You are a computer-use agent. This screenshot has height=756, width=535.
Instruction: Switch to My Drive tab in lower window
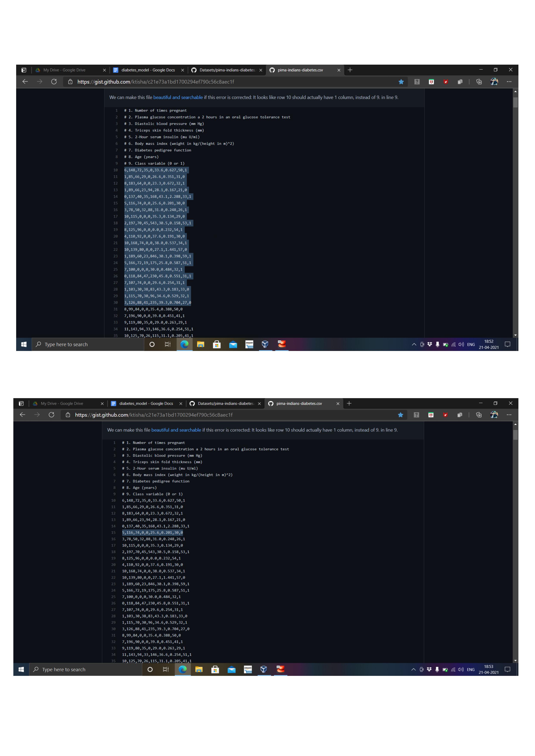(x=62, y=403)
